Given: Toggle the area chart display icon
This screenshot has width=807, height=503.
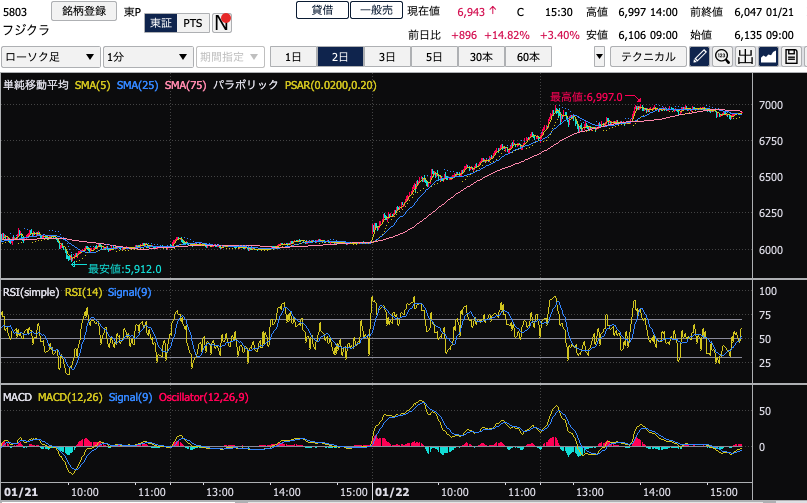Looking at the screenshot, I should tap(768, 57).
